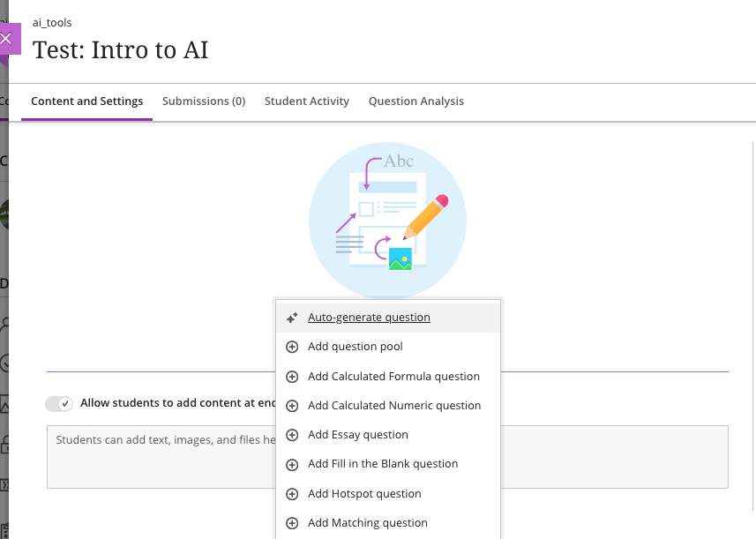
Task: Select the Content and Settings tab
Action: pyautogui.click(x=86, y=101)
